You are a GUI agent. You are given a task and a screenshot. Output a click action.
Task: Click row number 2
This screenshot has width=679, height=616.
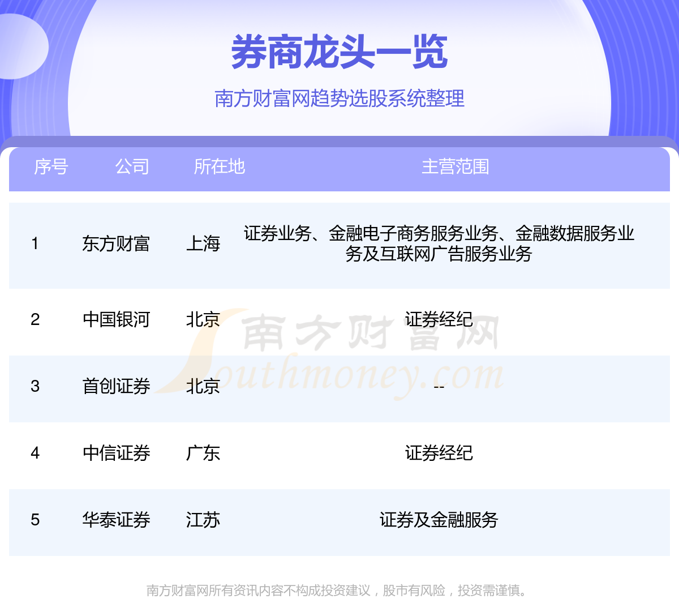(x=35, y=319)
